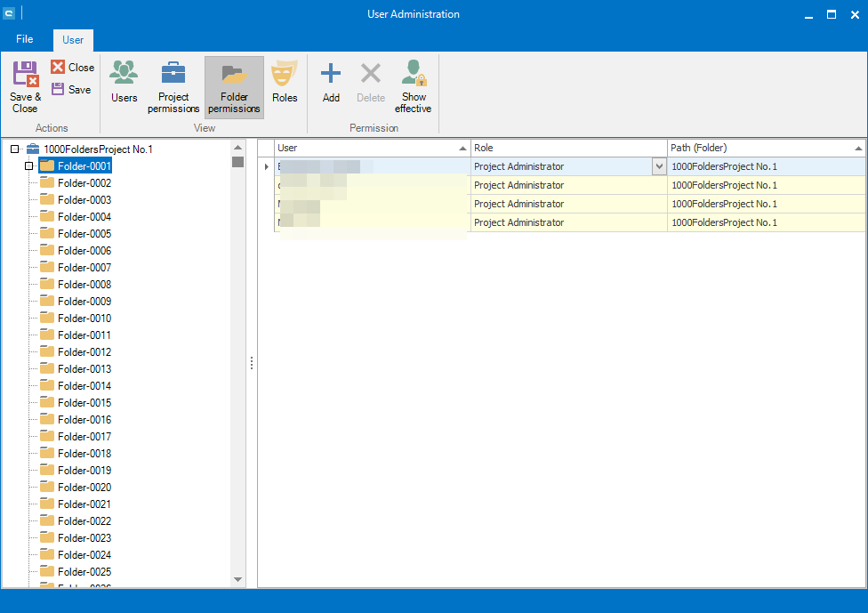This screenshot has width=868, height=613.
Task: Click the Save floppy disk icon
Action: 58,89
